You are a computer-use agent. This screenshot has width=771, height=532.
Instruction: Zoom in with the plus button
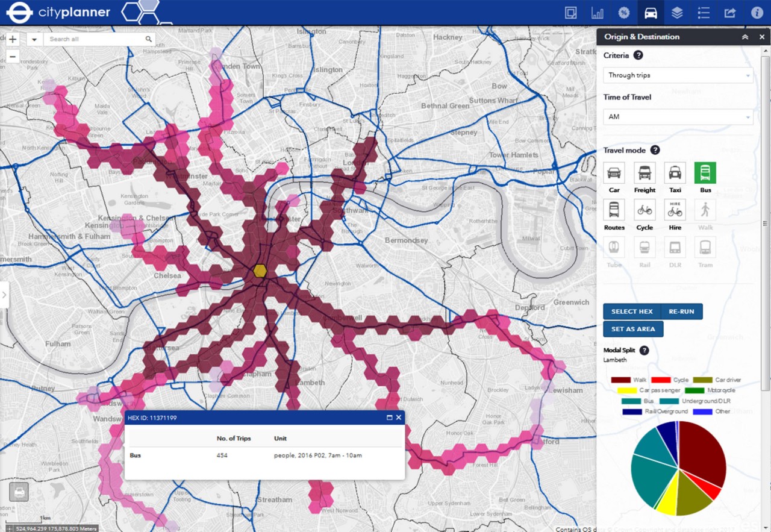pyautogui.click(x=13, y=39)
